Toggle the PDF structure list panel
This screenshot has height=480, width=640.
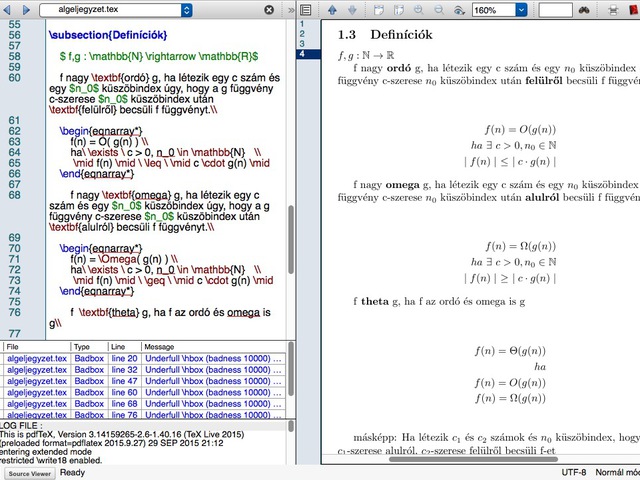click(306, 10)
